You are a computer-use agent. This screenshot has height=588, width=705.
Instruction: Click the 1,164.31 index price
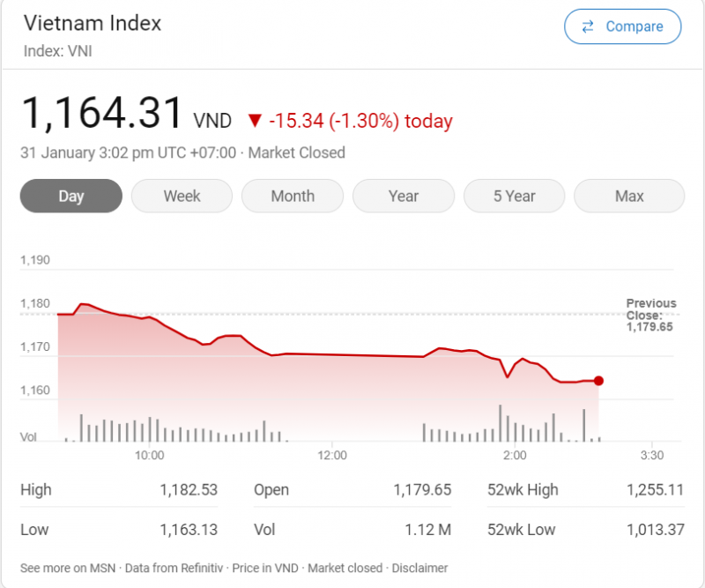tap(101, 115)
